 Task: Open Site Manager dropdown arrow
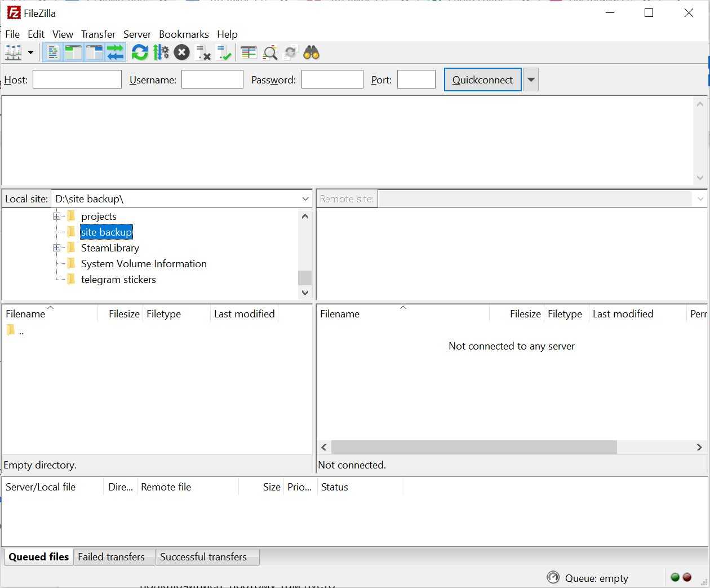pos(30,52)
